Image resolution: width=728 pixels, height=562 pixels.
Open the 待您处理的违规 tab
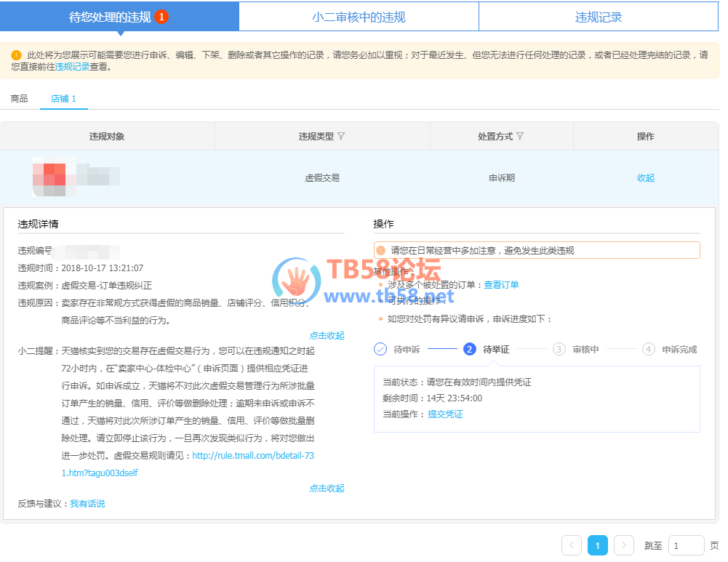coord(119,17)
